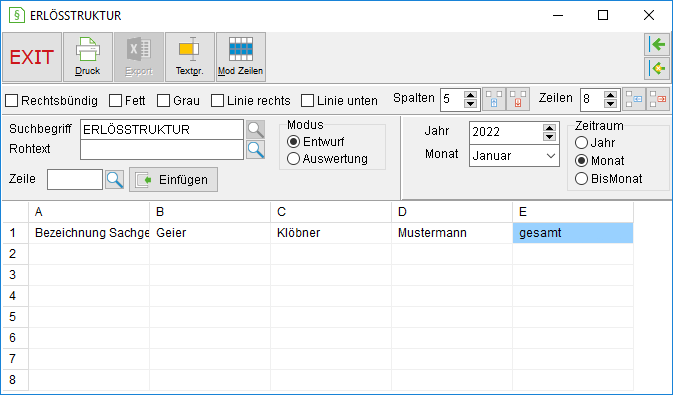Select row header 8

(x=15, y=380)
